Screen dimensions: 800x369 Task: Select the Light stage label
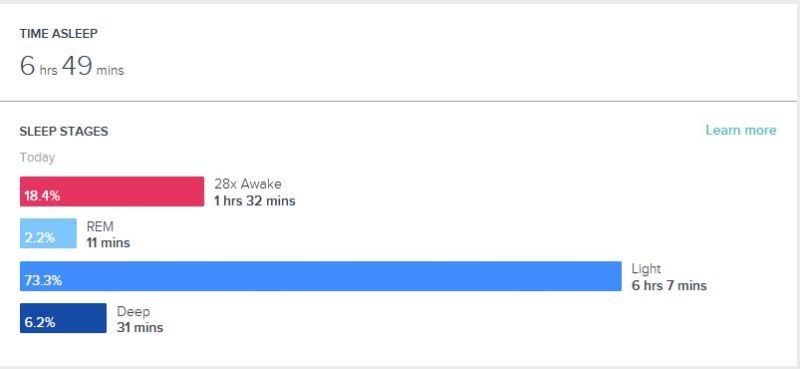(x=646, y=269)
